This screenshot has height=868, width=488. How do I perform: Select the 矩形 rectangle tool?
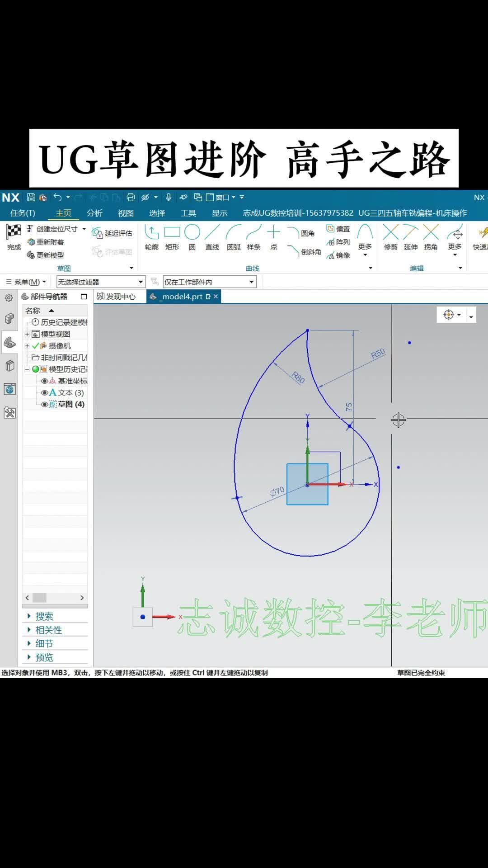(172, 237)
